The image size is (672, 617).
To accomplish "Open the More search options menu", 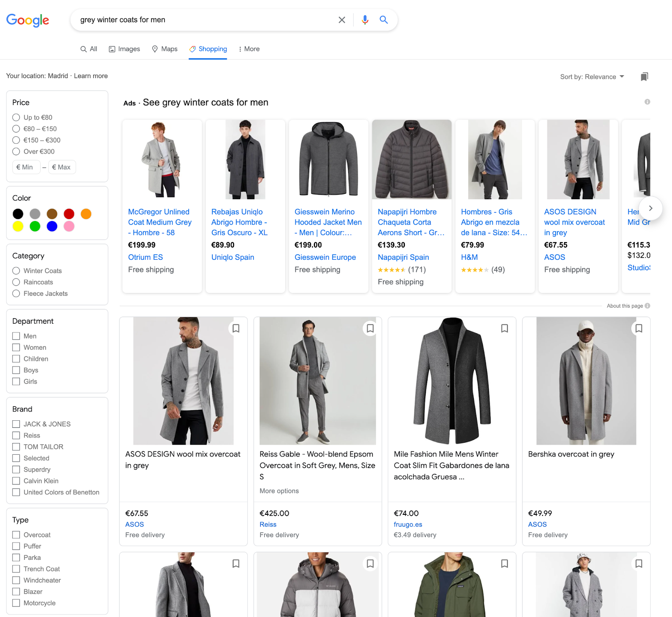I will click(x=249, y=49).
